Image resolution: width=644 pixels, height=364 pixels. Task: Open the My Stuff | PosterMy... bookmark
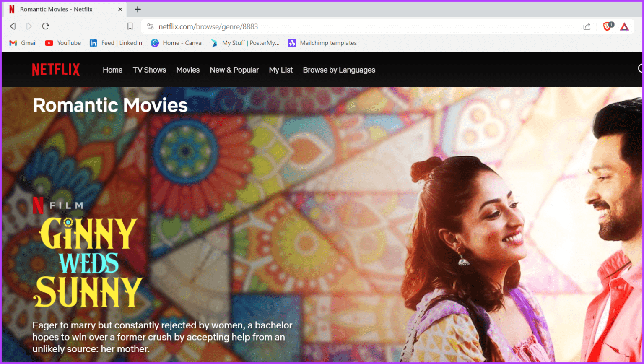pyautogui.click(x=245, y=43)
